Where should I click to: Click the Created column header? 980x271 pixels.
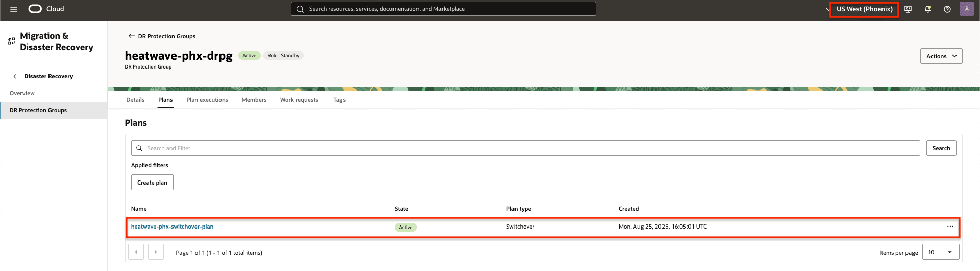tap(629, 209)
